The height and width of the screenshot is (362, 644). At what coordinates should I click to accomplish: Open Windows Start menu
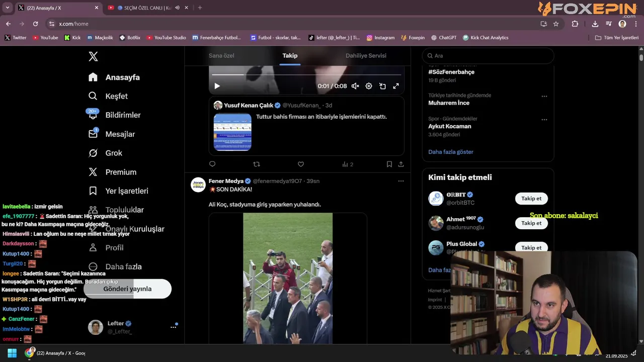coord(12,353)
